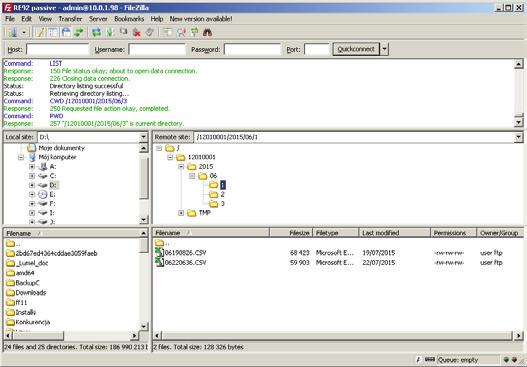
Task: Toggle local directory tree display
Action: 53,32
